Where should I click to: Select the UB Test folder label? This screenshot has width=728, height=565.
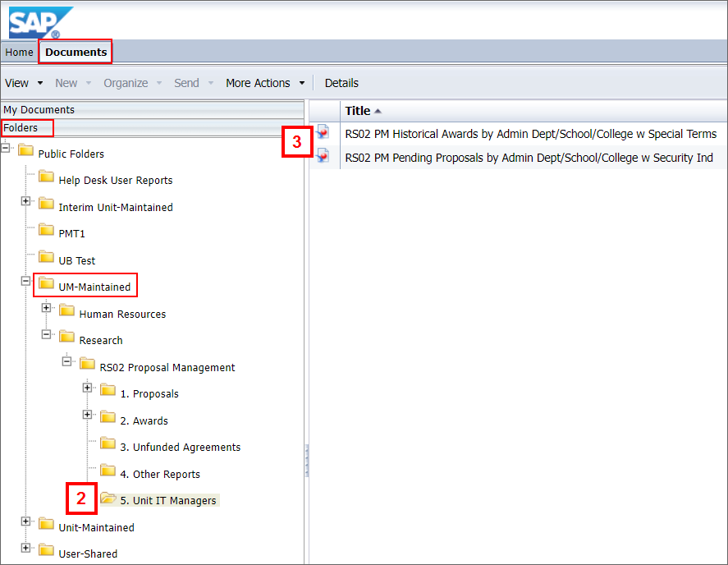[x=77, y=260]
